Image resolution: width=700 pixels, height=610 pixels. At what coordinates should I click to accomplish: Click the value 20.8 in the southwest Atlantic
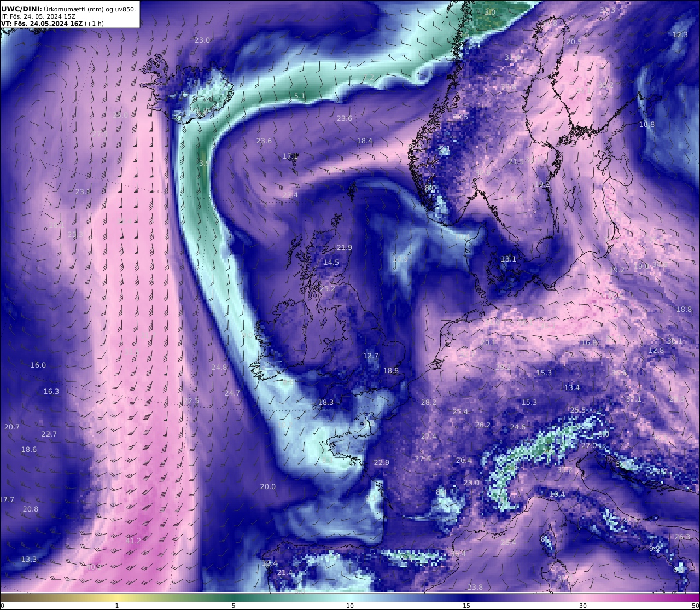pyautogui.click(x=31, y=509)
